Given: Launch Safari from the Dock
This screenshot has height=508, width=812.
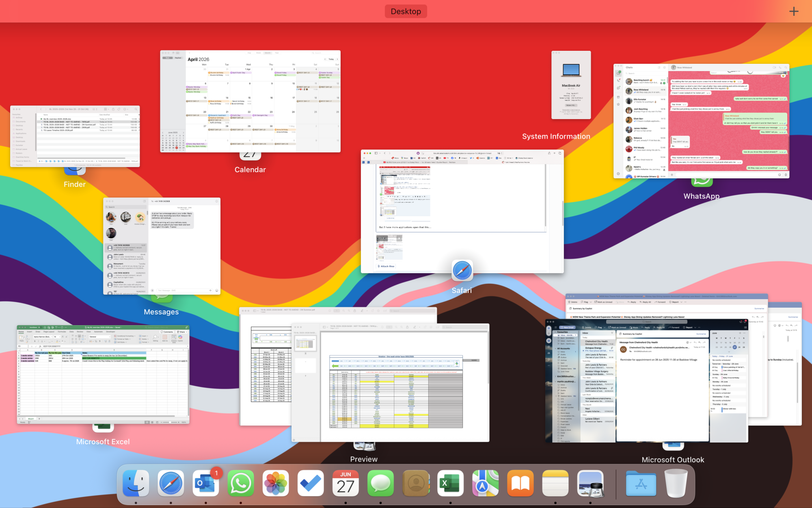Looking at the screenshot, I should [x=171, y=484].
